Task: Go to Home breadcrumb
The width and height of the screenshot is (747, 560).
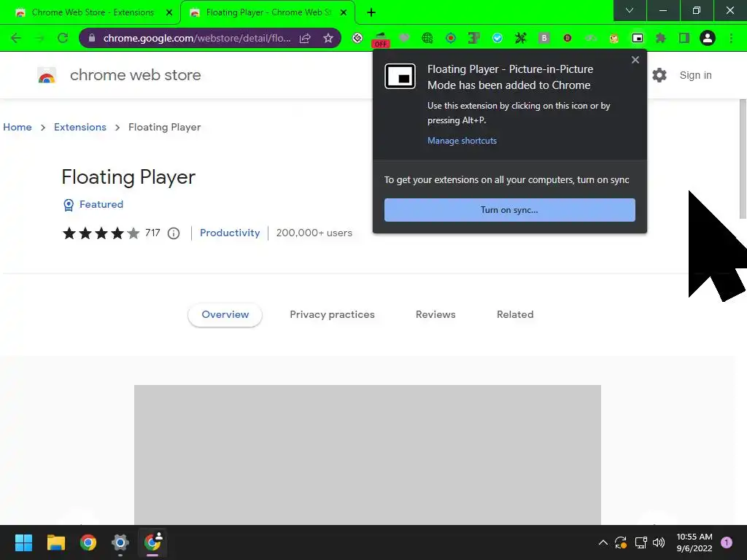Action: click(18, 127)
